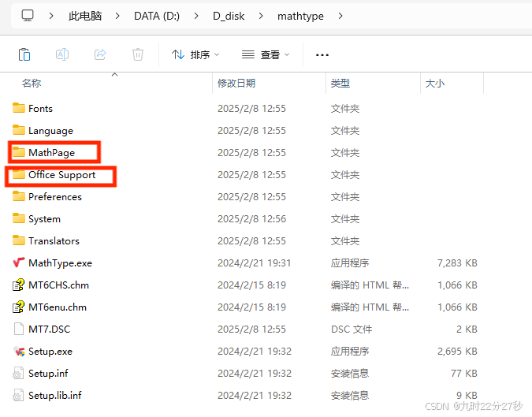Click the Translators folder name
This screenshot has width=532, height=417.
click(x=54, y=241)
